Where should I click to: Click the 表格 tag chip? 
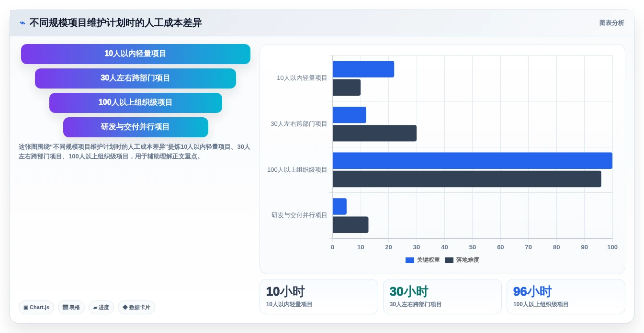pyautogui.click(x=71, y=308)
